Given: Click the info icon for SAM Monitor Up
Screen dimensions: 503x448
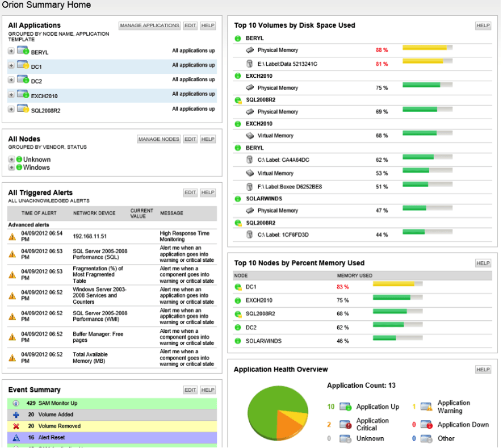Looking at the screenshot, I should coord(16,403).
